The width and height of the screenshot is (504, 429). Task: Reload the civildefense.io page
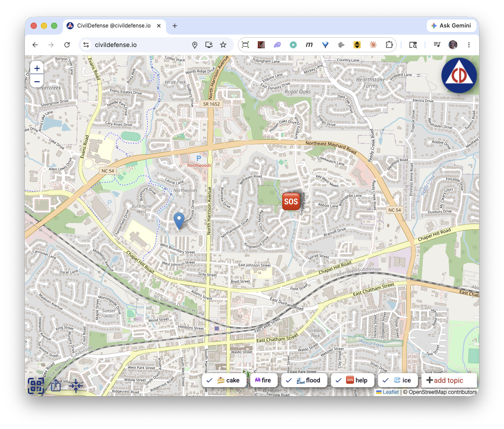[x=67, y=45]
